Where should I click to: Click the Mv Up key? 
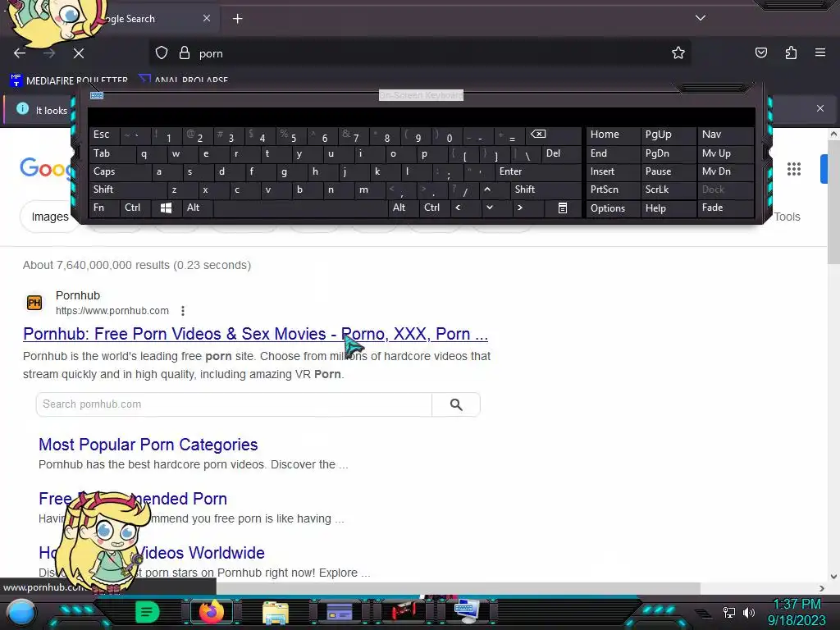tap(725, 153)
